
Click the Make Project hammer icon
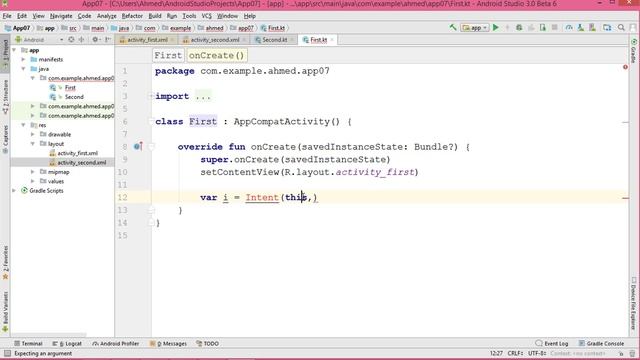(x=453, y=28)
